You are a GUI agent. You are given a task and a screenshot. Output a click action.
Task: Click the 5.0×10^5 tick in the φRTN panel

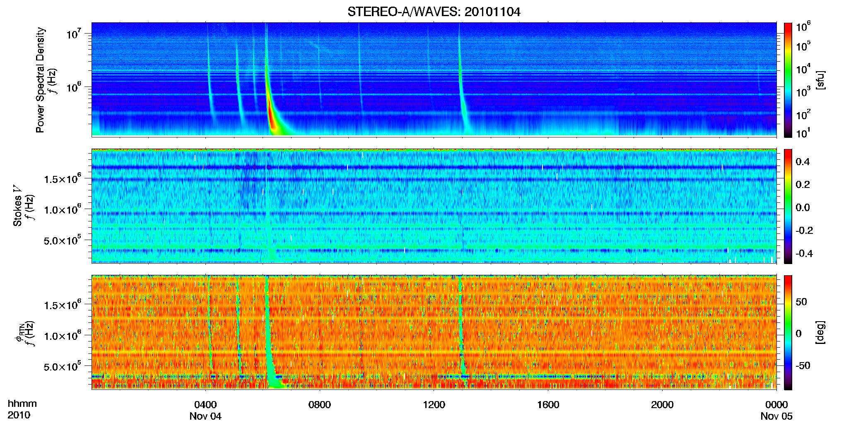coord(63,366)
